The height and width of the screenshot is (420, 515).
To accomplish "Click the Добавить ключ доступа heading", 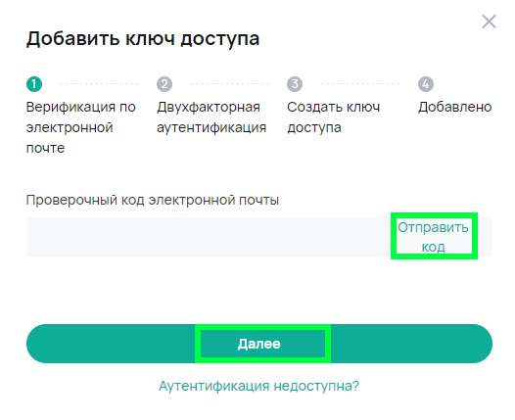I will pos(143,39).
